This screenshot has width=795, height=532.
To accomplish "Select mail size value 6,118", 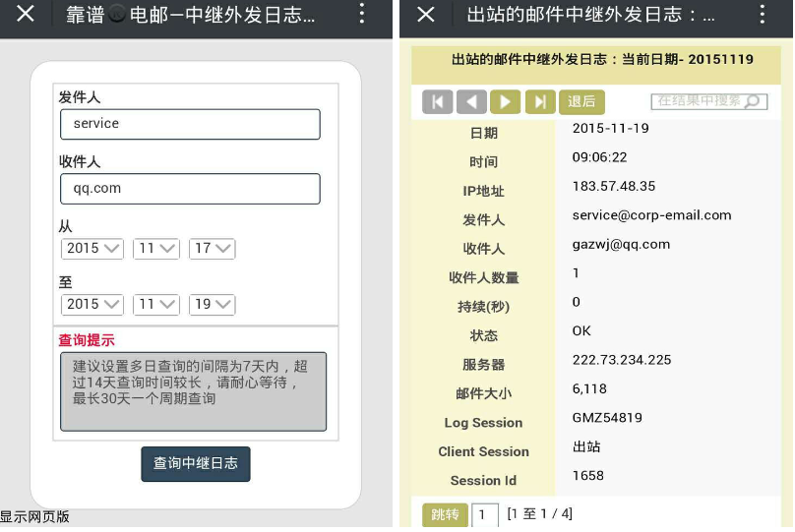I will [589, 388].
